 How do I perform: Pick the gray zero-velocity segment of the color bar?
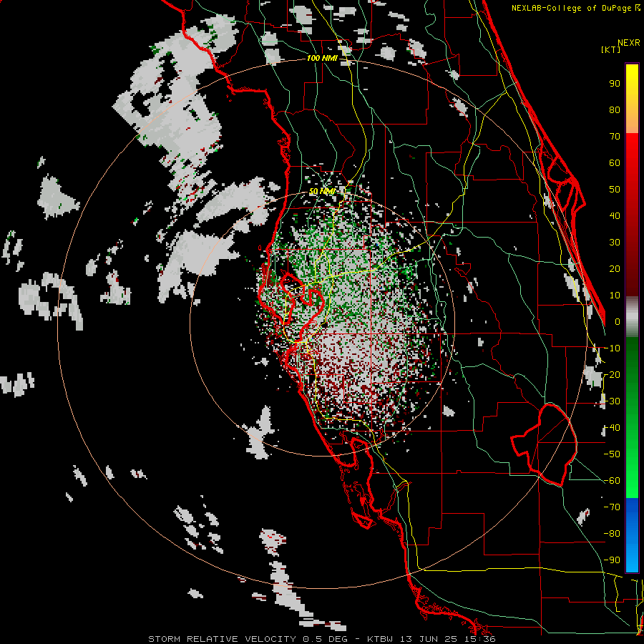(x=632, y=316)
